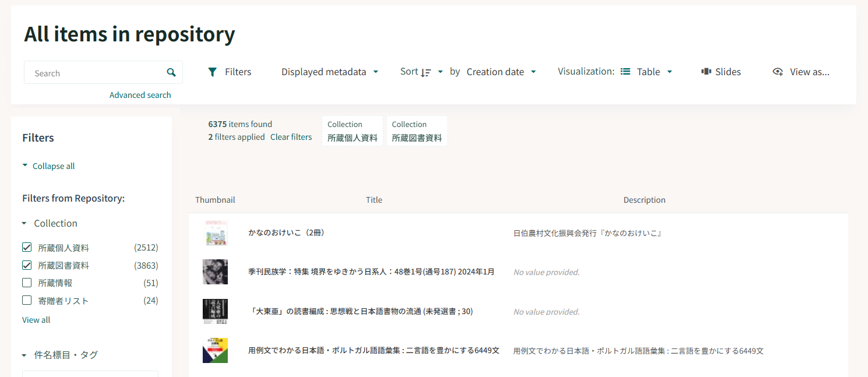Check the 所蔵情報 collection checkbox
This screenshot has width=868, height=377.
coord(27,283)
